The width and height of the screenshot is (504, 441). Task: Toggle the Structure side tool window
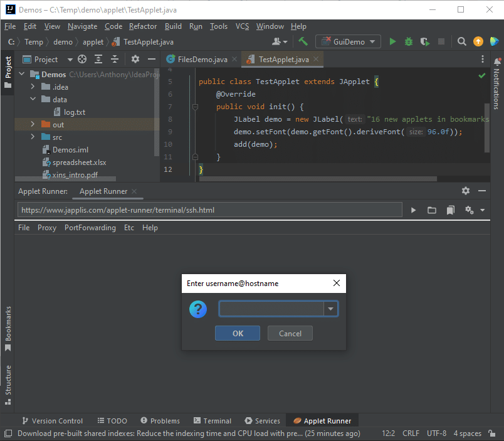[x=8, y=385]
